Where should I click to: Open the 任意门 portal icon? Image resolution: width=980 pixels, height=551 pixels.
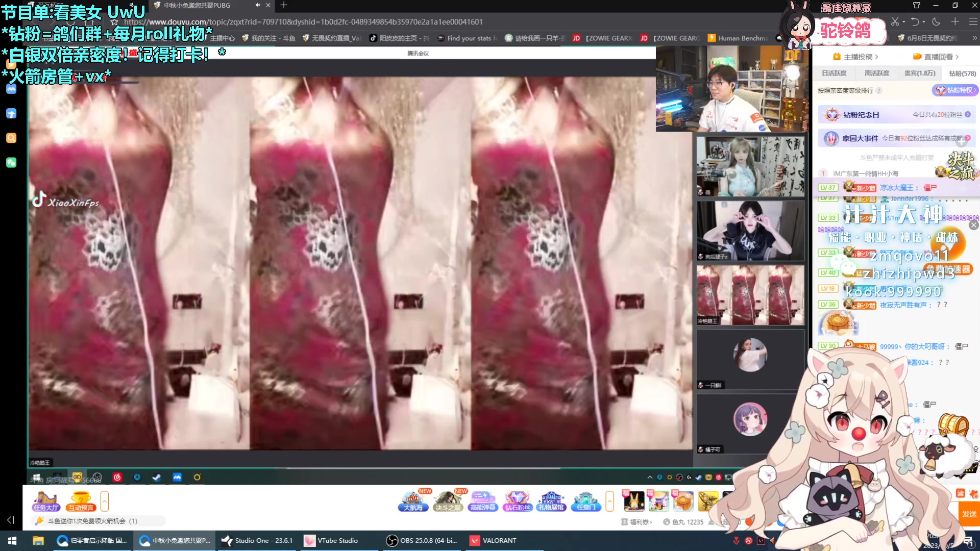point(585,501)
